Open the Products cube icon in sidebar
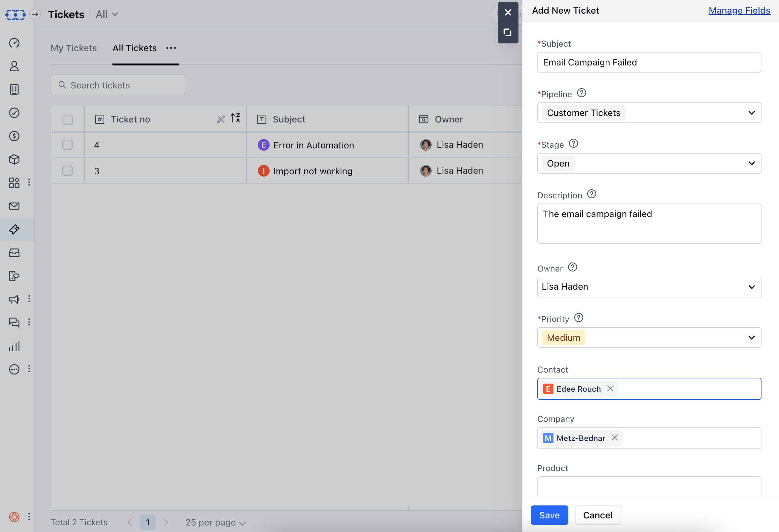 coord(14,159)
